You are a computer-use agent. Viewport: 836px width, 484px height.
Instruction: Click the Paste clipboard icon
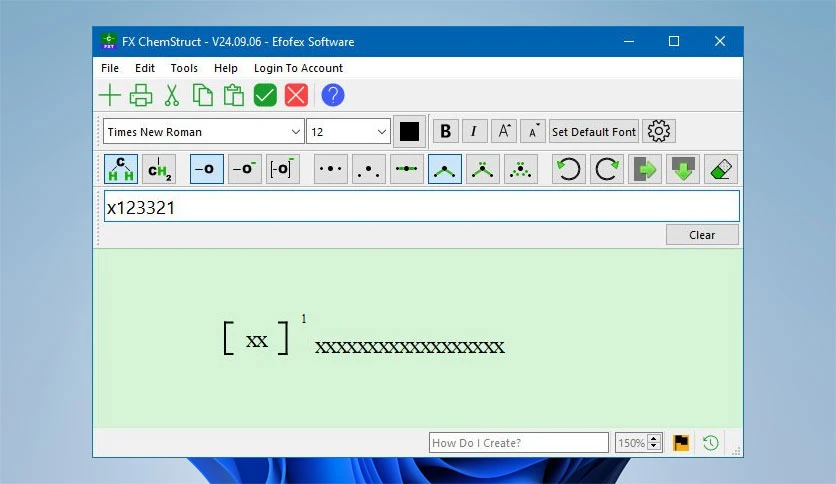pos(234,95)
